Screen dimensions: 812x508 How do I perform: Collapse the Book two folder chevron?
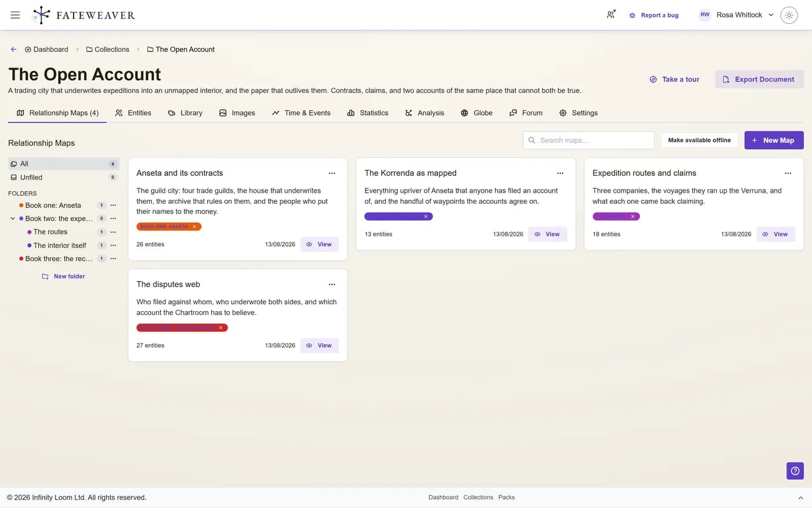[x=13, y=218]
